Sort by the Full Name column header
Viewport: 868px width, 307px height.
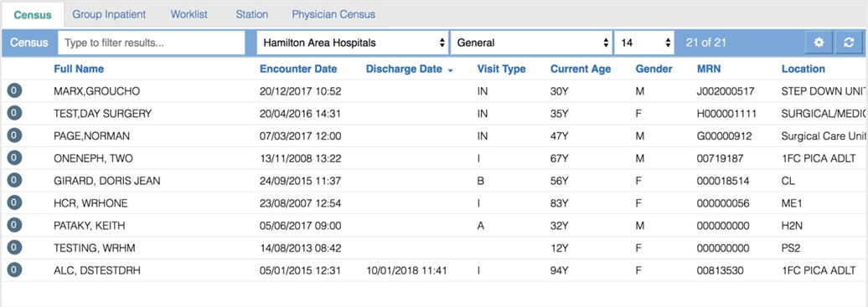pyautogui.click(x=79, y=69)
